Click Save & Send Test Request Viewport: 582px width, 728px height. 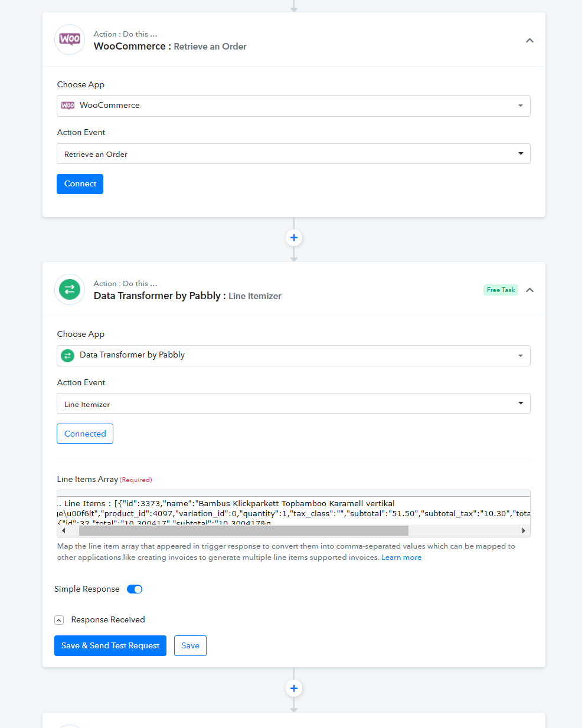click(x=110, y=645)
